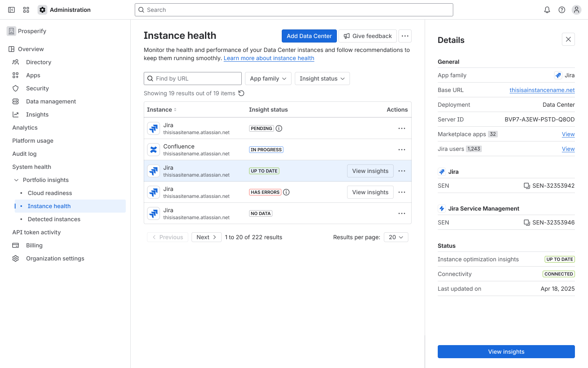Open Learn more about instance health link
The width and height of the screenshot is (588, 368).
(x=269, y=58)
